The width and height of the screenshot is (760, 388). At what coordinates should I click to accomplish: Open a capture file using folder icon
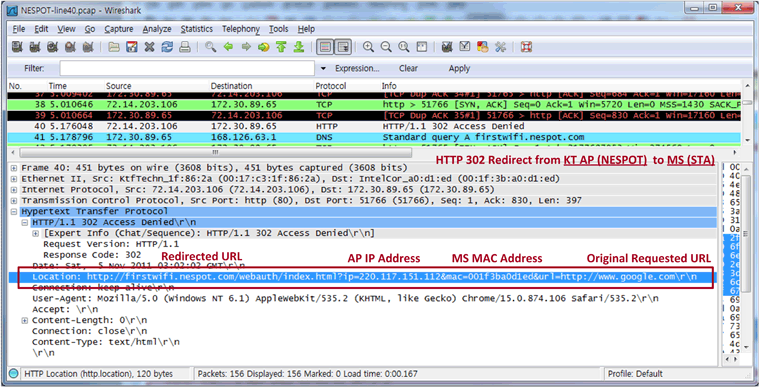(114, 47)
